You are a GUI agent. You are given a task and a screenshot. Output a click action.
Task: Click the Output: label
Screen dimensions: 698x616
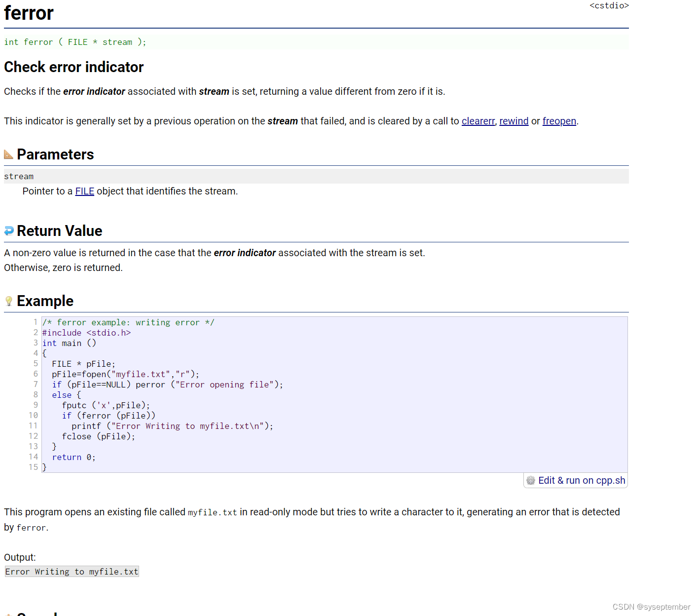[20, 557]
